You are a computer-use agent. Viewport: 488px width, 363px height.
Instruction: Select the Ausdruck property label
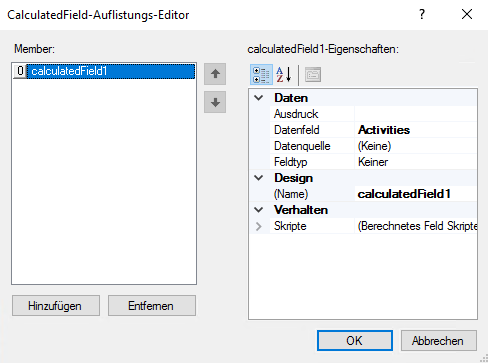(x=296, y=114)
